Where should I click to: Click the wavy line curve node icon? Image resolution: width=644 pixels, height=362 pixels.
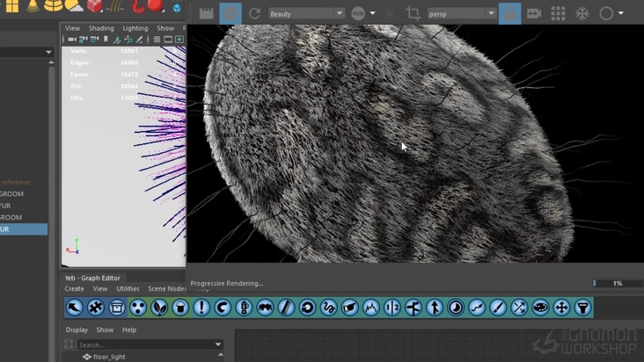click(477, 308)
